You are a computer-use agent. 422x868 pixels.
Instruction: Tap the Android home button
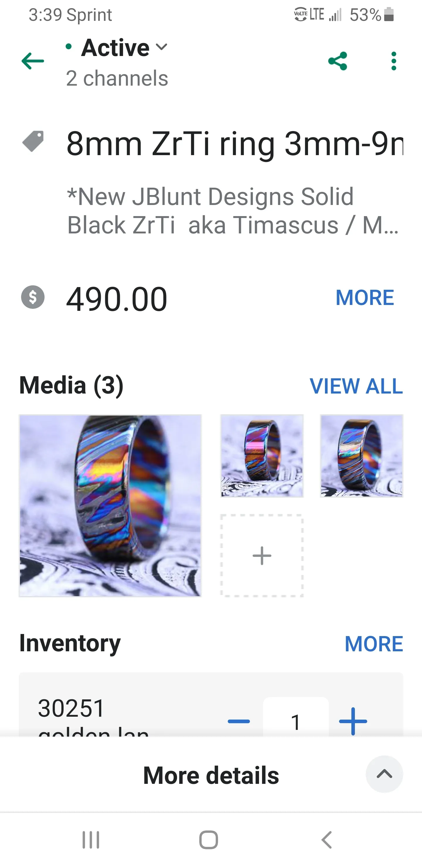[x=208, y=840]
